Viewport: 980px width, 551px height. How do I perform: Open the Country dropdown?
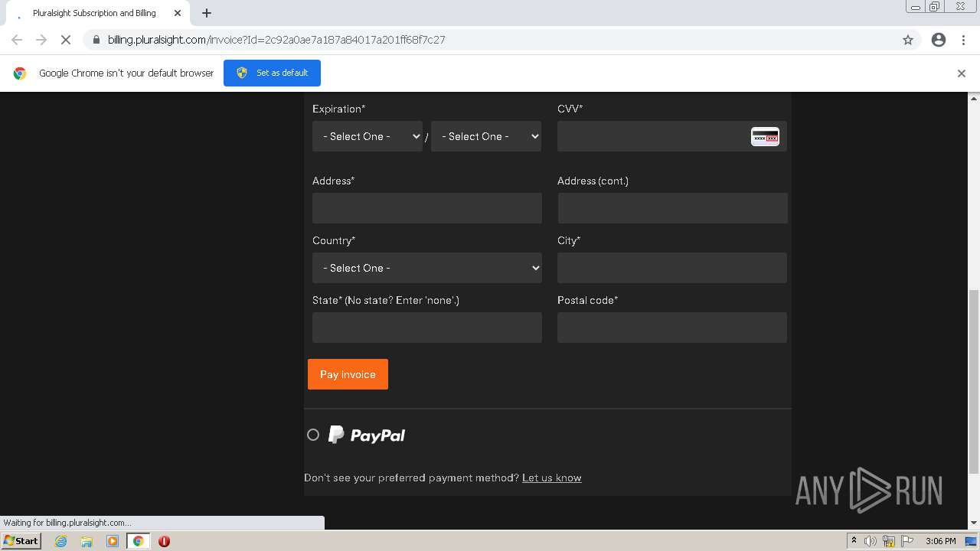pyautogui.click(x=427, y=268)
